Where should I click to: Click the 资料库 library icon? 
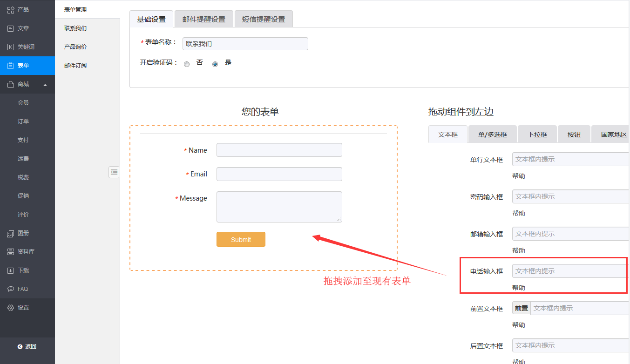point(10,252)
